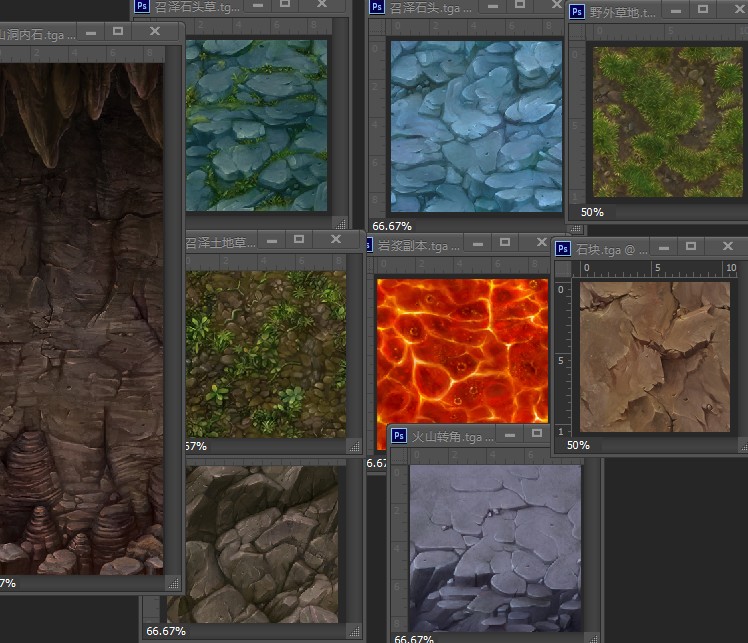Image resolution: width=748 pixels, height=643 pixels.
Task: Close the 岩浆副本.tga lava window
Action: click(541, 242)
